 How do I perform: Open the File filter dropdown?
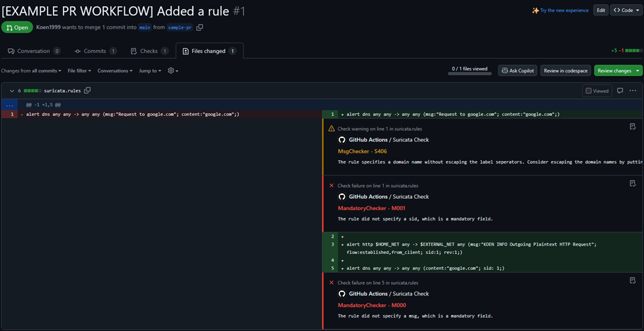pyautogui.click(x=79, y=70)
